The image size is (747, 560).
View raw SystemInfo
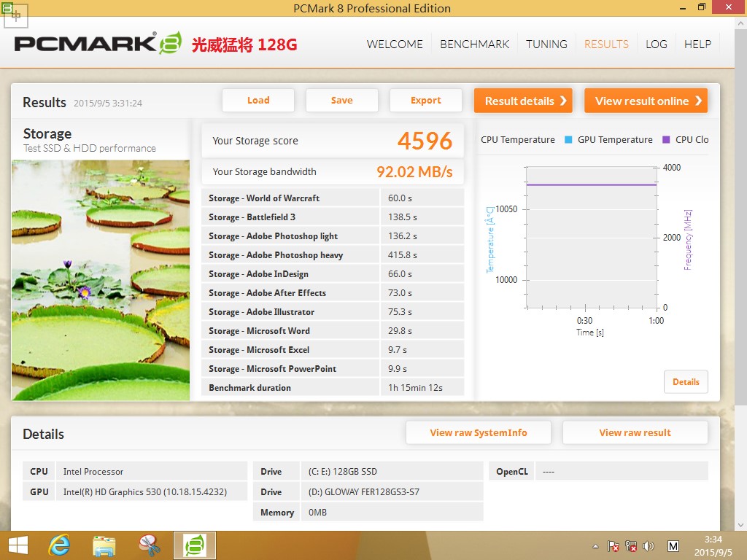pos(479,433)
